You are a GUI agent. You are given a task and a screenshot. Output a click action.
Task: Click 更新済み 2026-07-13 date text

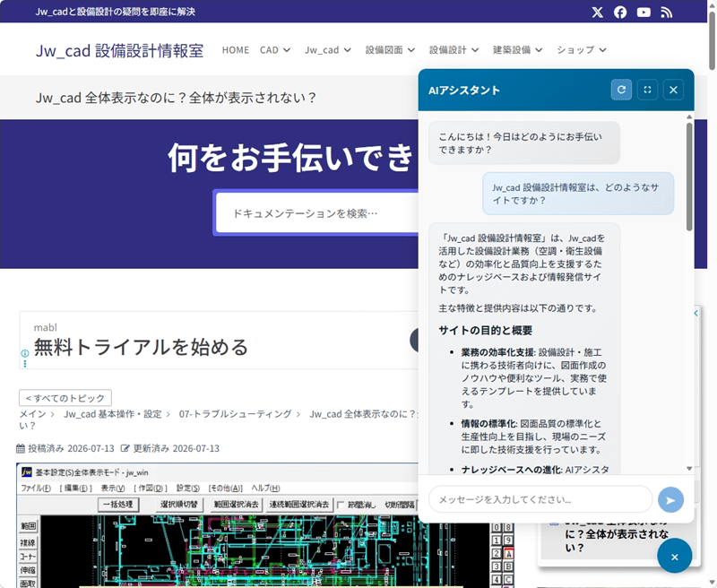176,448
